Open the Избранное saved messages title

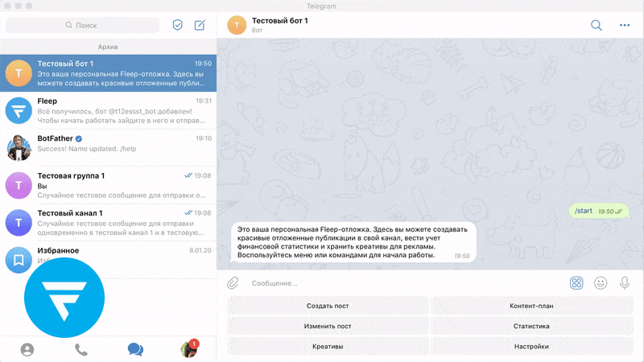pyautogui.click(x=58, y=250)
